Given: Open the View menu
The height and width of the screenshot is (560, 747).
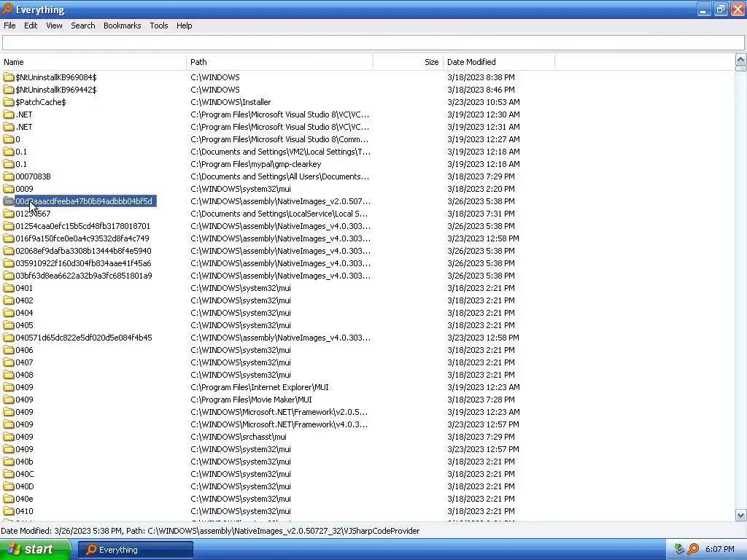Looking at the screenshot, I should coord(54,26).
